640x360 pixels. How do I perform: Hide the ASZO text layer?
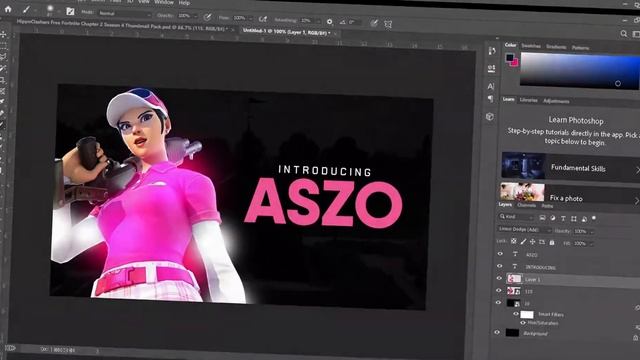(x=500, y=253)
